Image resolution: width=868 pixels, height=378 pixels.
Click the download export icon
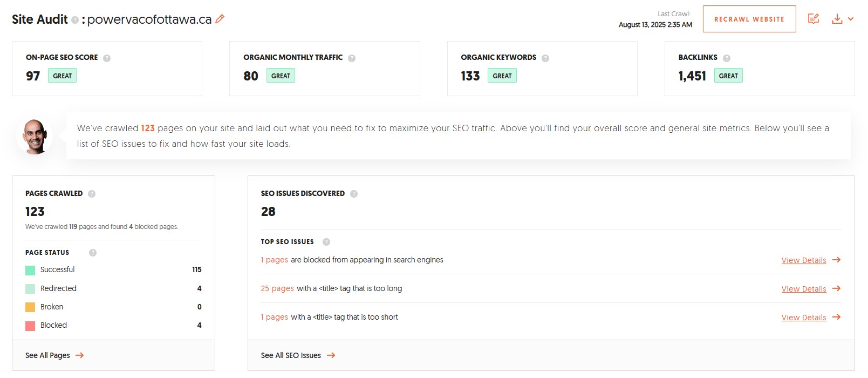pos(837,19)
